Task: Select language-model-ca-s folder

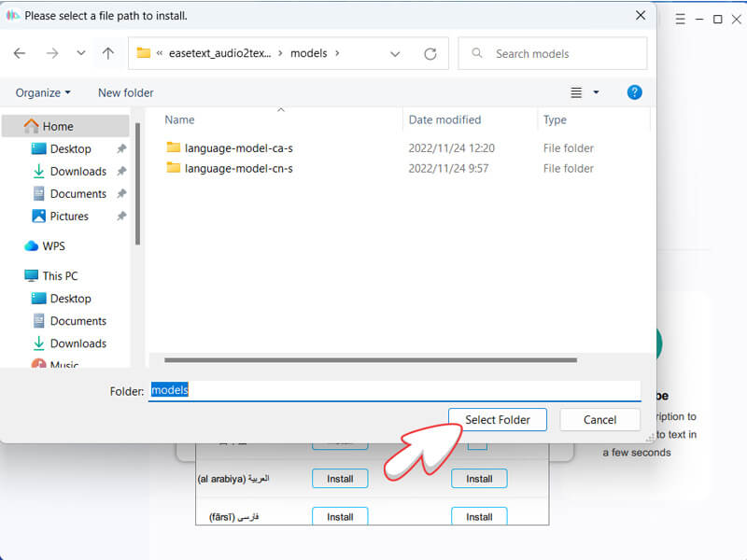Action: pos(239,148)
